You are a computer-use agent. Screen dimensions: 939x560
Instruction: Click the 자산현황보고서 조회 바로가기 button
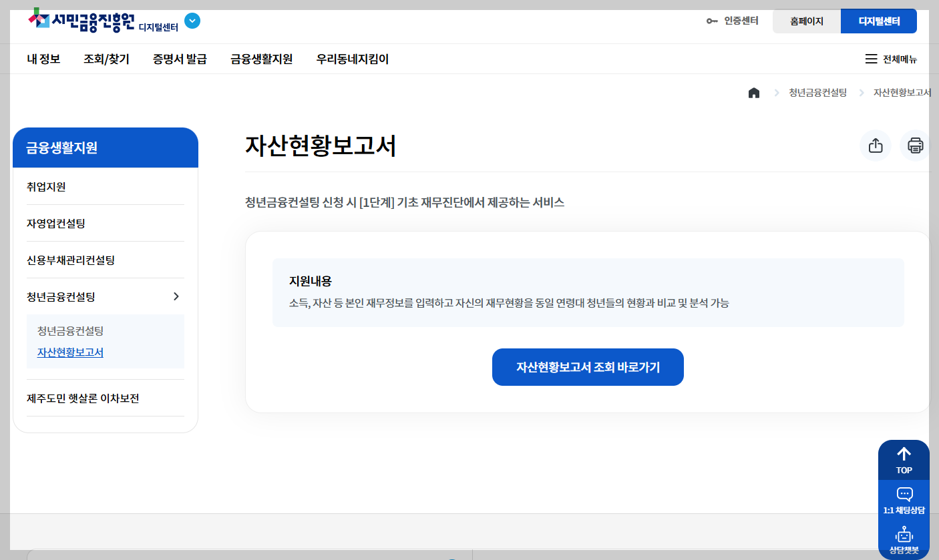pyautogui.click(x=587, y=366)
